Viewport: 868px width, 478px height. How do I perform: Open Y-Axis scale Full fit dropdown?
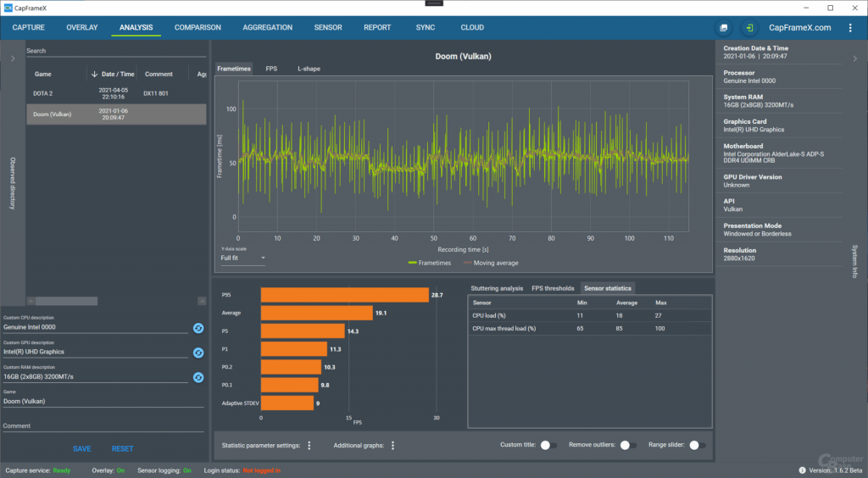pos(242,258)
